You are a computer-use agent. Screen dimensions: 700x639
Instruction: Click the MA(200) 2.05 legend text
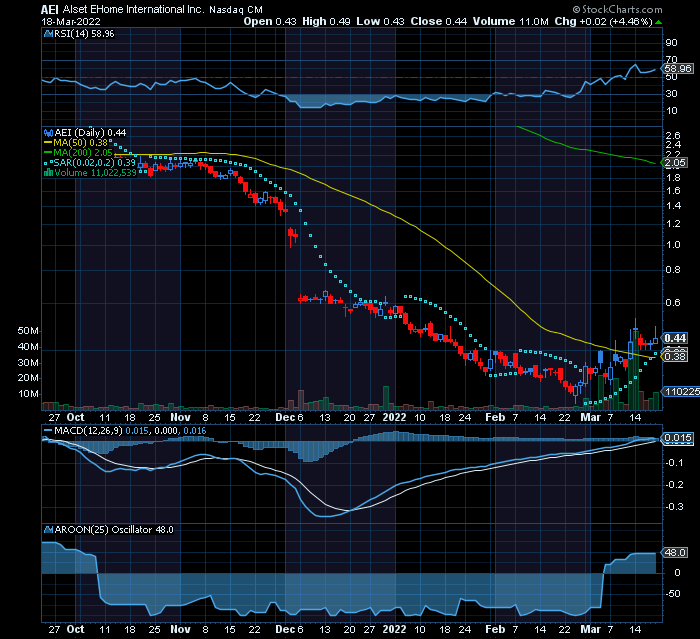[83, 153]
